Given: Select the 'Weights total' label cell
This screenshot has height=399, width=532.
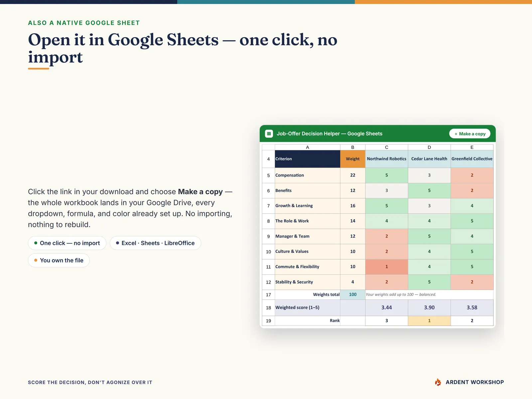Looking at the screenshot, I should (x=308, y=295).
